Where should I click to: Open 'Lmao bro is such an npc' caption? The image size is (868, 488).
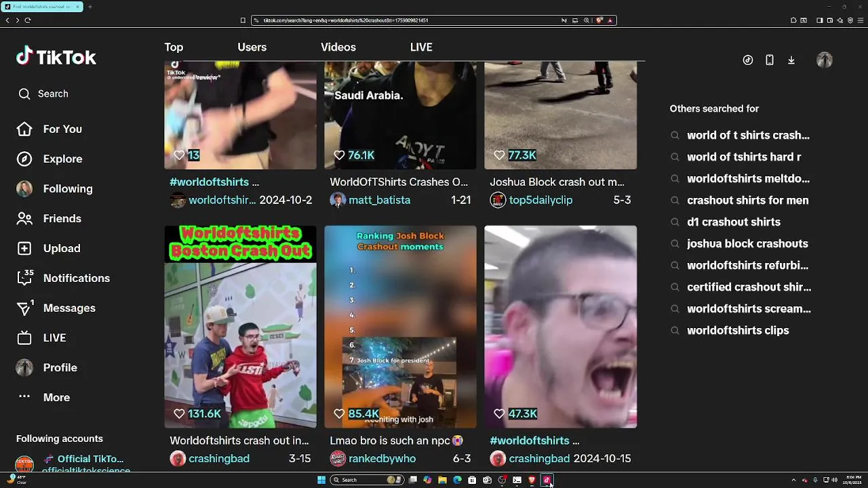(x=396, y=441)
